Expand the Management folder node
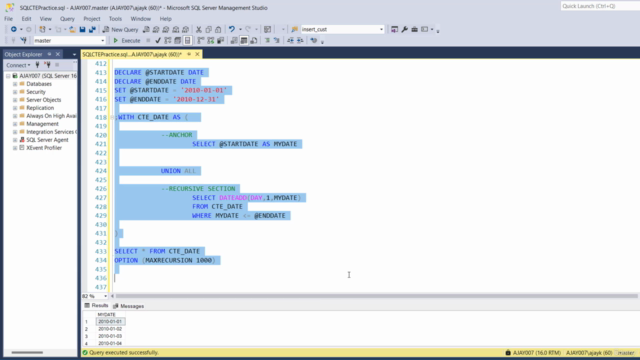 [x=15, y=124]
